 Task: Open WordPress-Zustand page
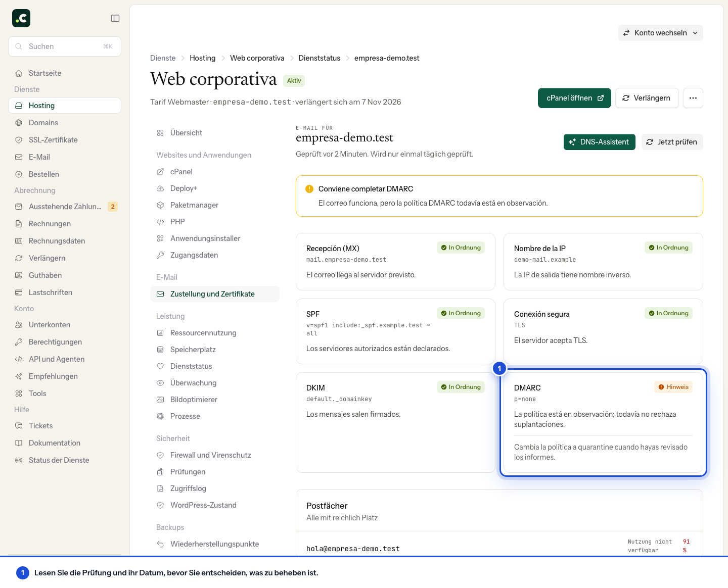(x=215, y=505)
